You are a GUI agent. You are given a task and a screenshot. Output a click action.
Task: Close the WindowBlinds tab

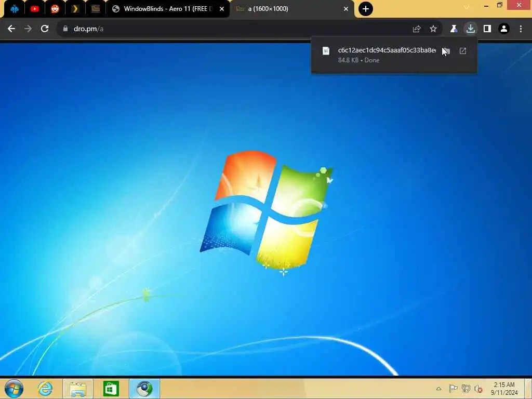click(x=222, y=9)
